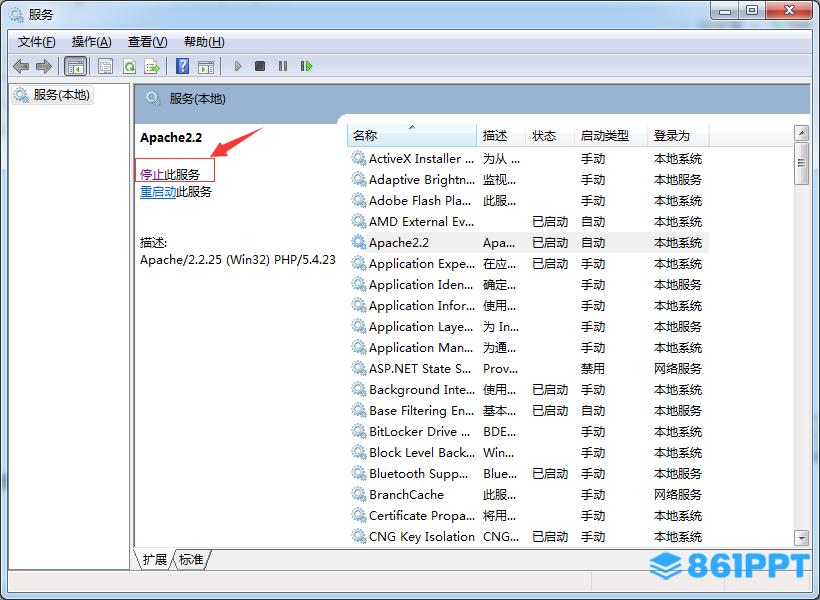Click the Restart Service toolbar icon
Image resolution: width=820 pixels, height=600 pixels.
306,66
